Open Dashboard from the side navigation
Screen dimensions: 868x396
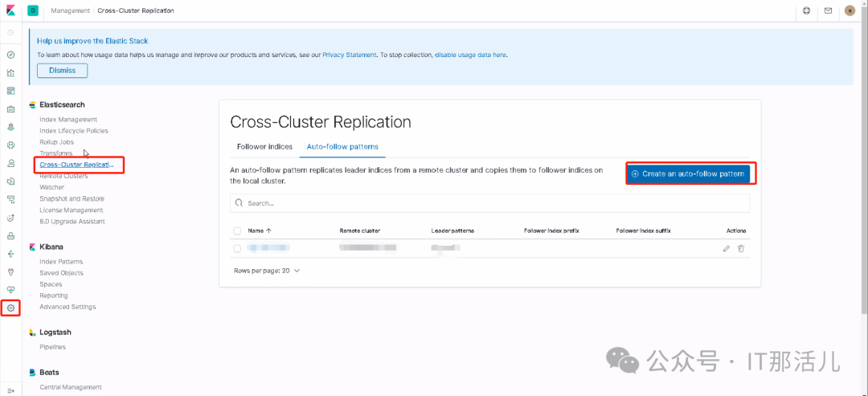coord(10,91)
